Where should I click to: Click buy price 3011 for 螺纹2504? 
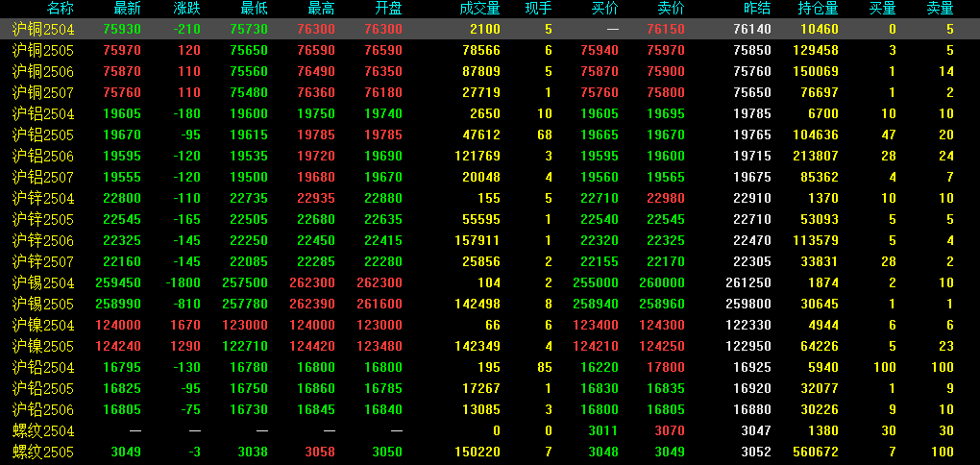point(603,431)
